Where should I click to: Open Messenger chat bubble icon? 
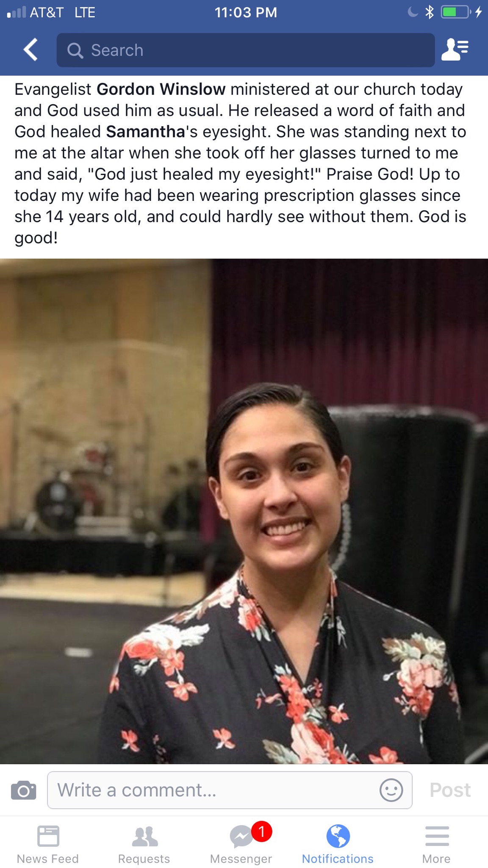point(241,837)
